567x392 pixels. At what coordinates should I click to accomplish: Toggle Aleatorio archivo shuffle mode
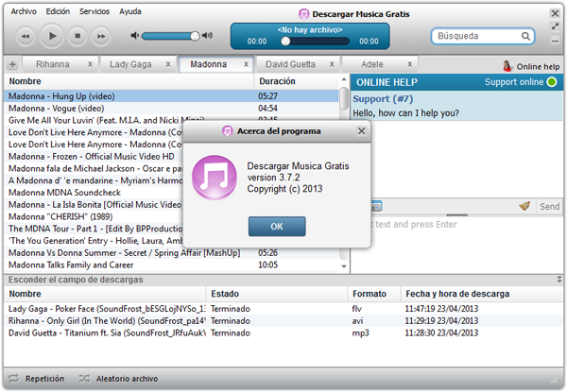(x=119, y=379)
